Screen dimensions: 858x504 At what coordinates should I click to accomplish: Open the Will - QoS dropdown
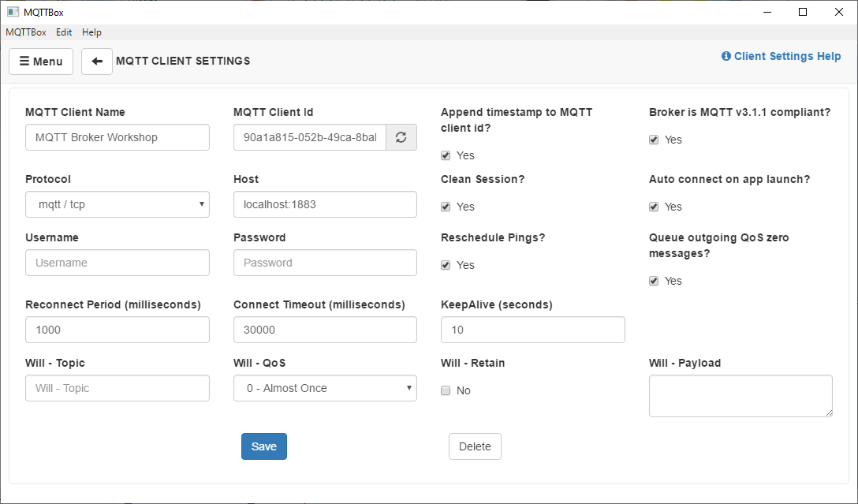(x=325, y=388)
